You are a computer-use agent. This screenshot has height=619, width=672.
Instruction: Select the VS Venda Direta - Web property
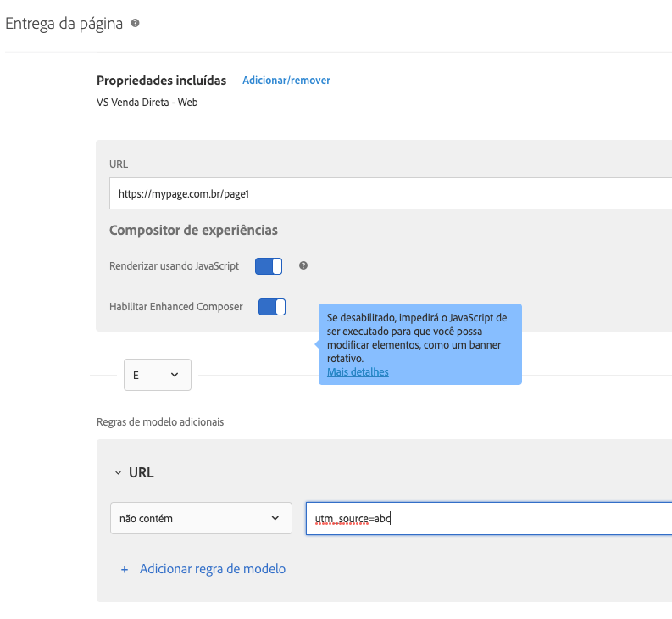coord(147,103)
